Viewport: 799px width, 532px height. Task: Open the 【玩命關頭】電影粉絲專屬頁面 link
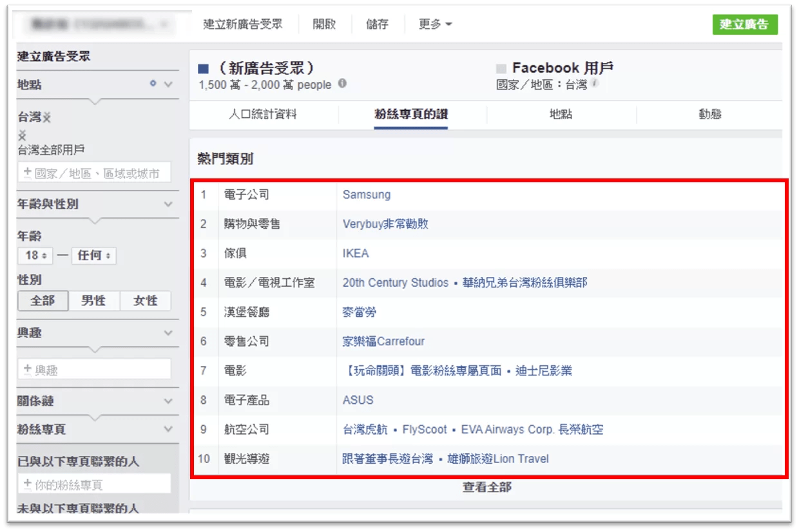(422, 371)
